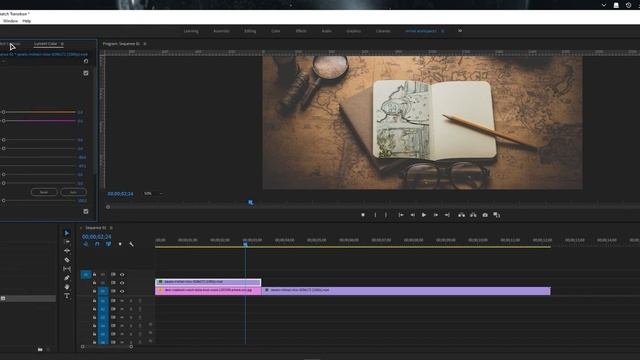Lock the top video track
This screenshot has height=360, width=640.
(94, 275)
